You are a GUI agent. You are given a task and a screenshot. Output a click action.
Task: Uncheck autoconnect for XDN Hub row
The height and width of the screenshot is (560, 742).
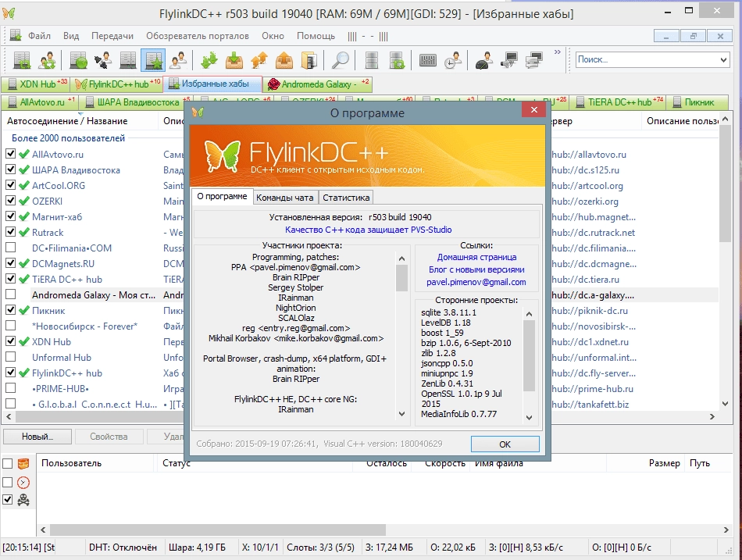pos(10,341)
